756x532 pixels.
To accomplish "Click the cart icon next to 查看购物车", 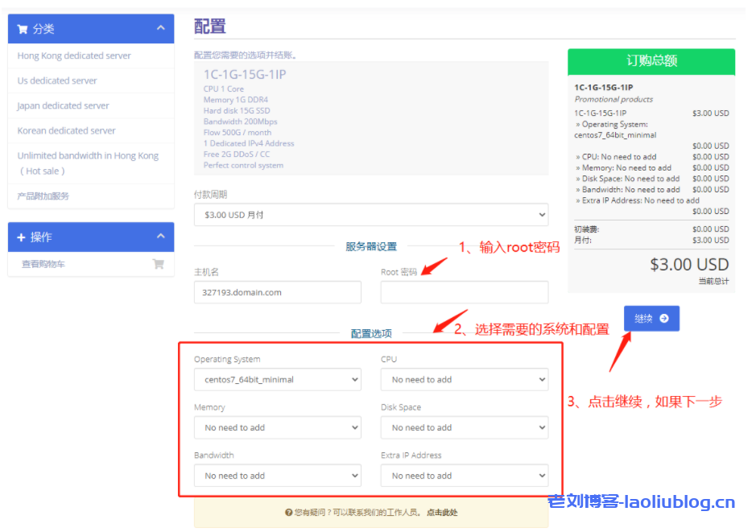I will click(158, 263).
